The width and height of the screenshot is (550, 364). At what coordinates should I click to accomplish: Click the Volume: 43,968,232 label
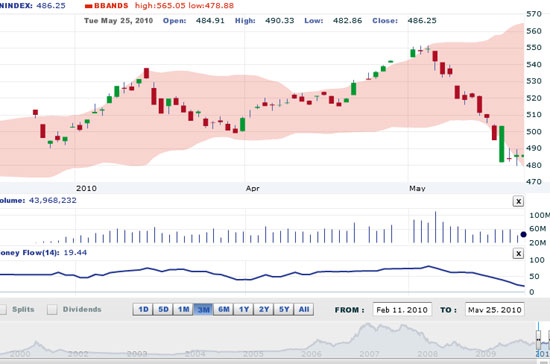tap(38, 200)
